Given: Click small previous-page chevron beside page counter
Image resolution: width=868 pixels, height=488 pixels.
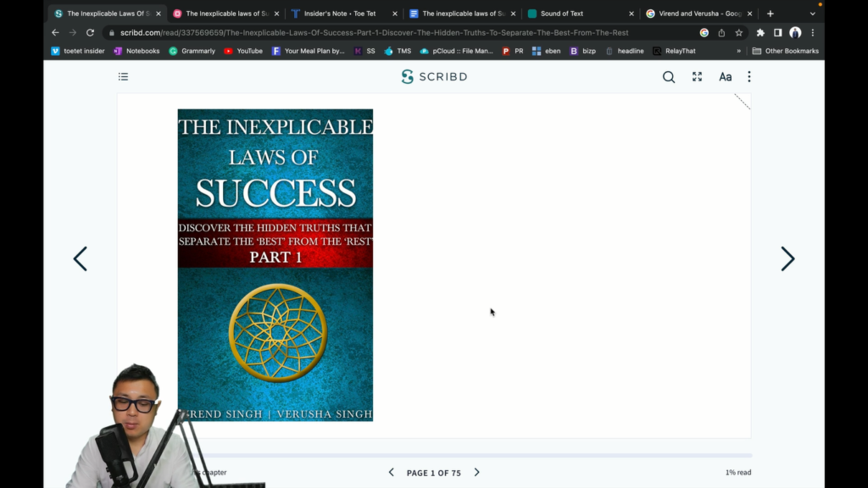Looking at the screenshot, I should (392, 473).
